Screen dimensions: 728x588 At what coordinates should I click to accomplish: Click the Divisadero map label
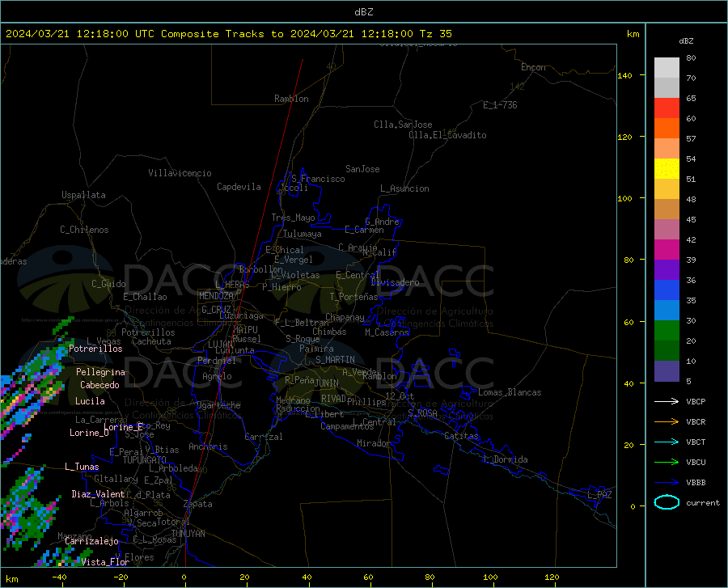tap(395, 282)
